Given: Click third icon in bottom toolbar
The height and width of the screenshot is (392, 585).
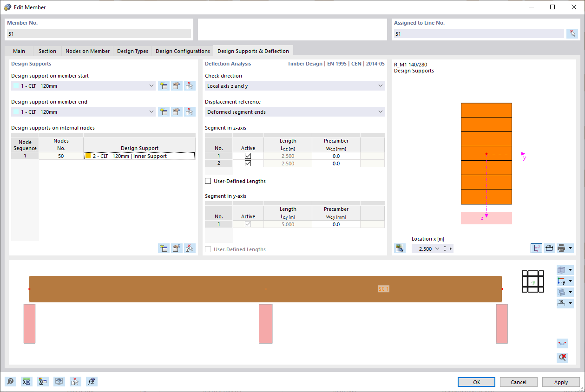Looking at the screenshot, I should (x=43, y=382).
